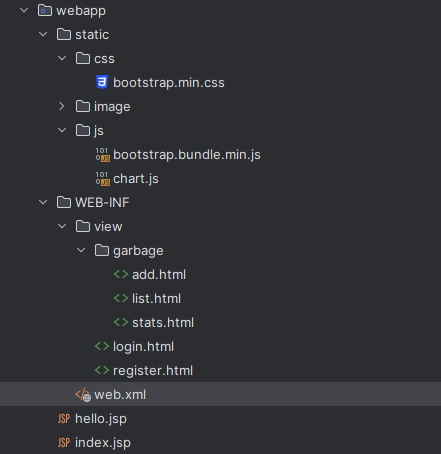This screenshot has width=441, height=454.
Task: Collapse the WEB-INF folder chevron
Action: coord(43,202)
